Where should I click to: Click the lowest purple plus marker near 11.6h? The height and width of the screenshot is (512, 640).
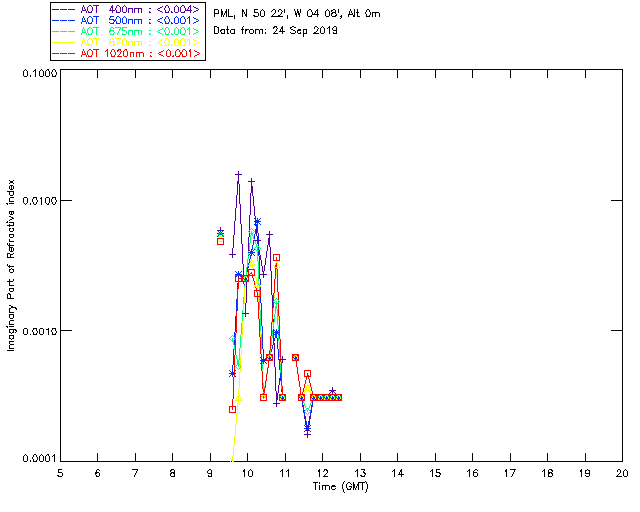point(307,434)
